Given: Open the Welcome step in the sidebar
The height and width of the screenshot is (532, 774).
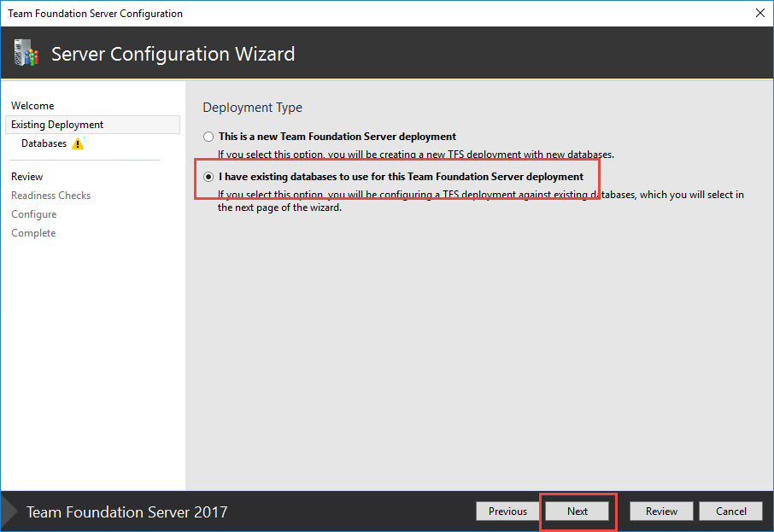Looking at the screenshot, I should click(32, 106).
